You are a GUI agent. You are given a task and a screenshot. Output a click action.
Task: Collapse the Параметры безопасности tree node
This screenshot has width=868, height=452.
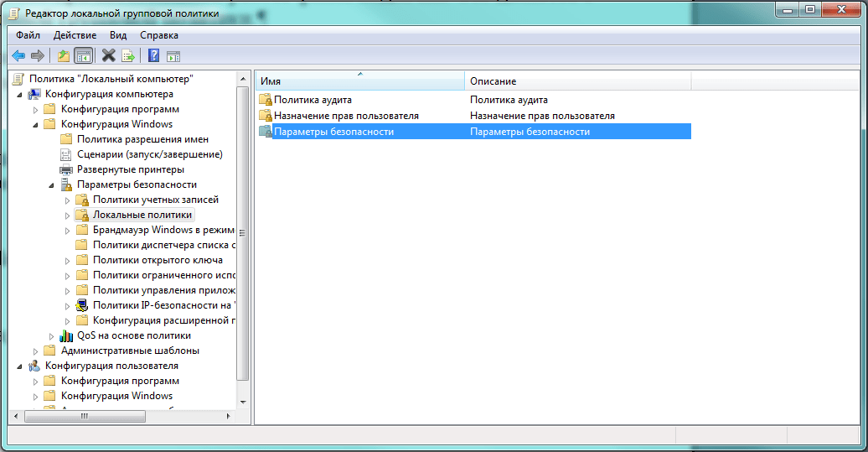pos(51,184)
